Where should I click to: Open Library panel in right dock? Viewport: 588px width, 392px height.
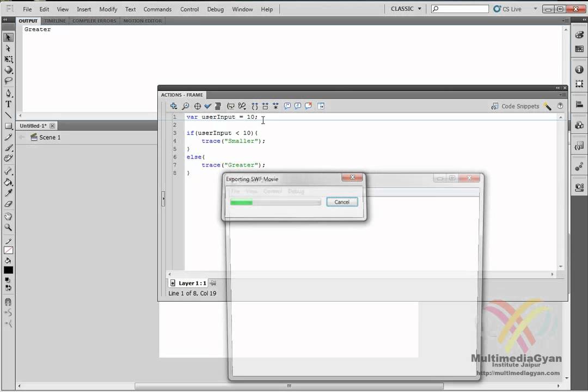[x=579, y=125]
